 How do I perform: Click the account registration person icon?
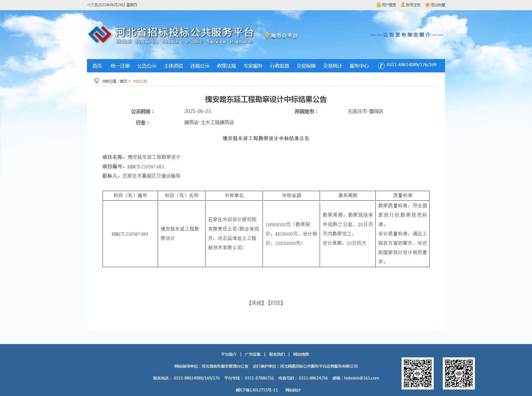coord(403,5)
